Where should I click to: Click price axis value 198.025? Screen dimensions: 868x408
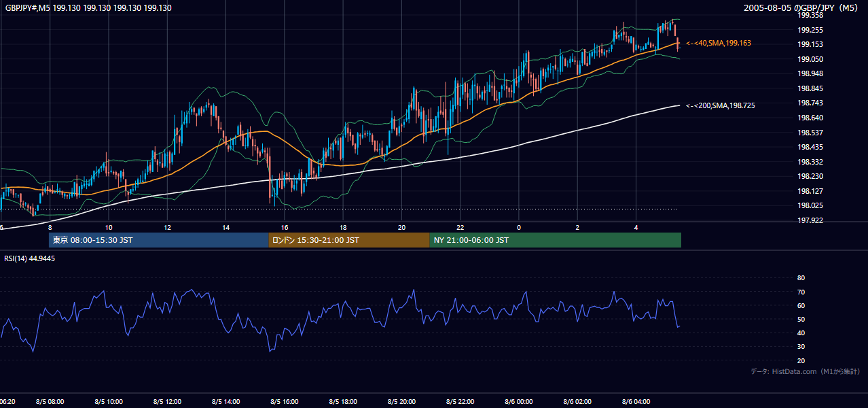[810, 205]
